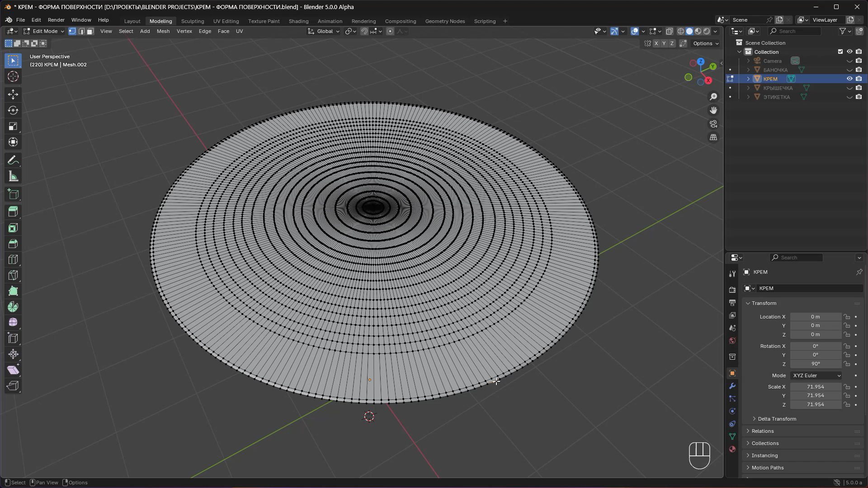Expand the Delta Transform panel

click(x=777, y=419)
